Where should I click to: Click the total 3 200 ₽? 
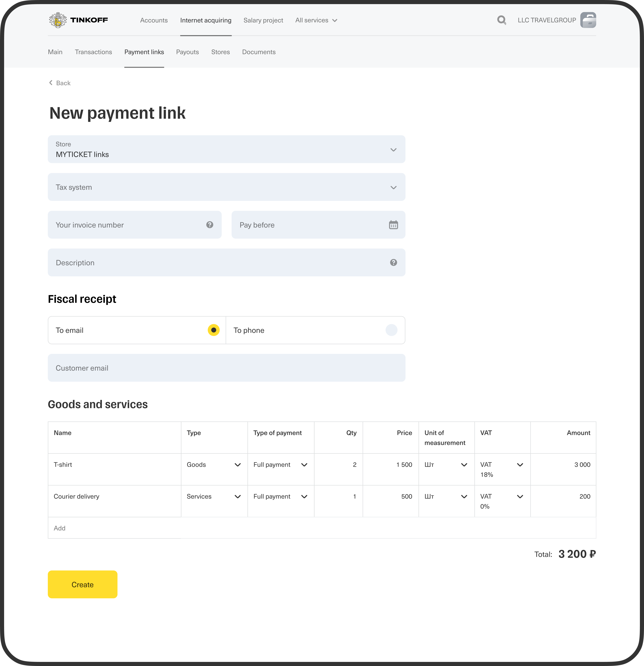coord(577,554)
